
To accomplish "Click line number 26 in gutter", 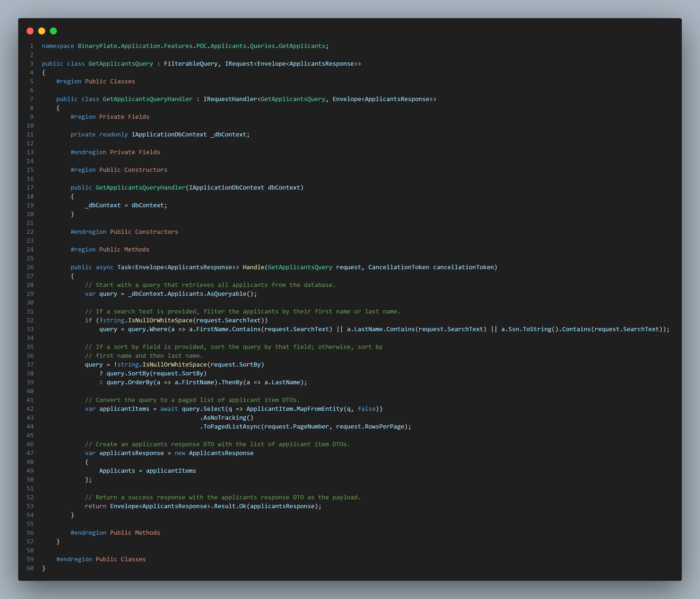I will [30, 267].
